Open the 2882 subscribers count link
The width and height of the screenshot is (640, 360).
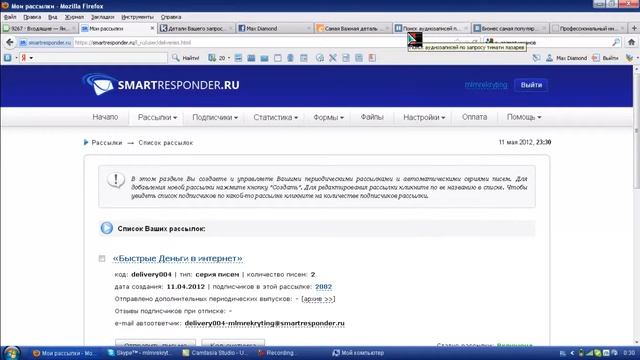pyautogui.click(x=323, y=287)
